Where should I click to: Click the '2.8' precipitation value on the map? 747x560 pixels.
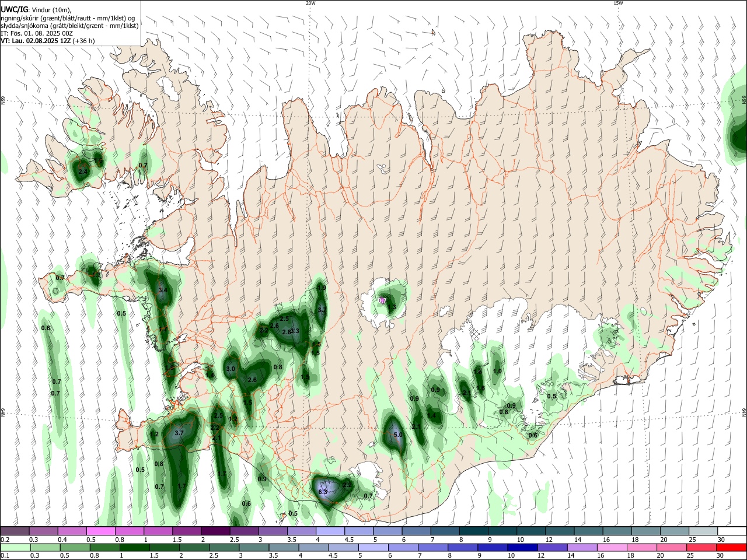coord(287,332)
